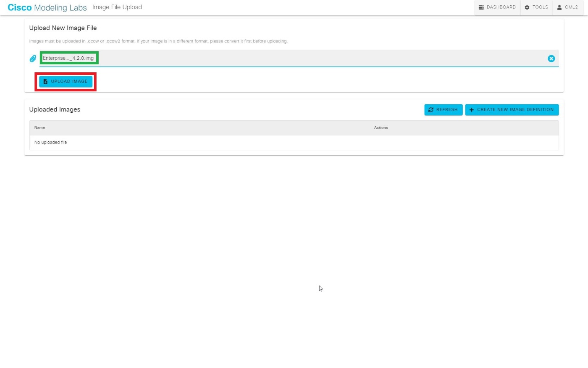Click the plus icon on Create New Image Definition
Viewport: 588px width, 368px height.
point(471,109)
